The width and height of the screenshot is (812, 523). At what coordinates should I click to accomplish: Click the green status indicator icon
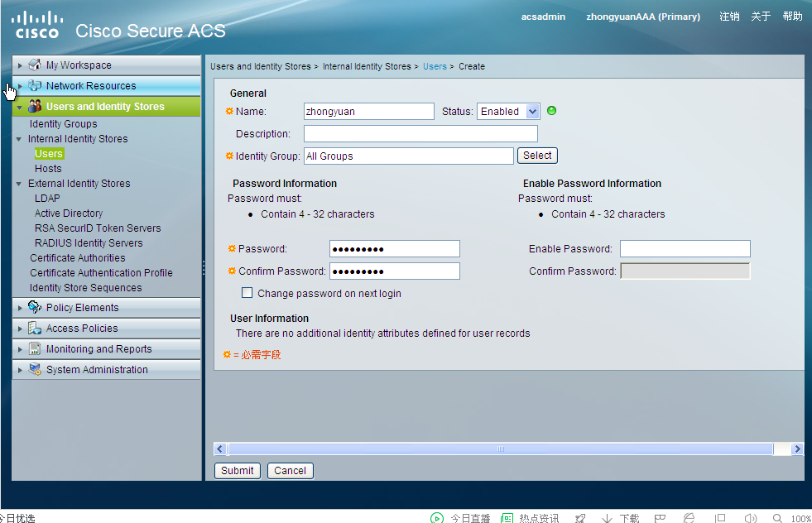(551, 110)
